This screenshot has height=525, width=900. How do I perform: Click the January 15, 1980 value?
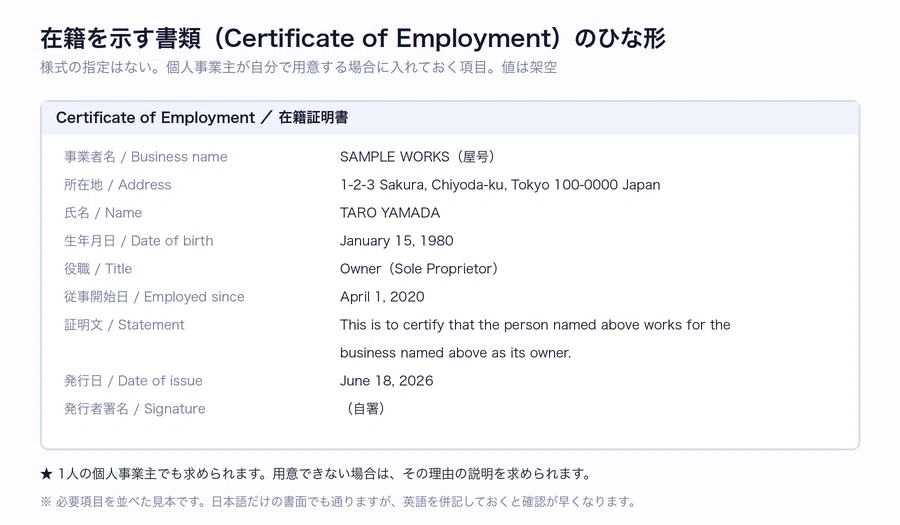397,241
